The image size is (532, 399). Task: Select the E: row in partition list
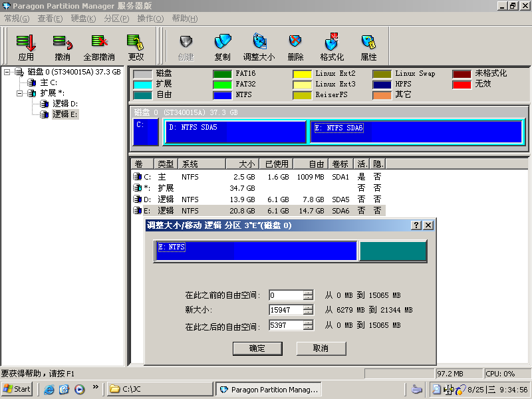pos(258,210)
